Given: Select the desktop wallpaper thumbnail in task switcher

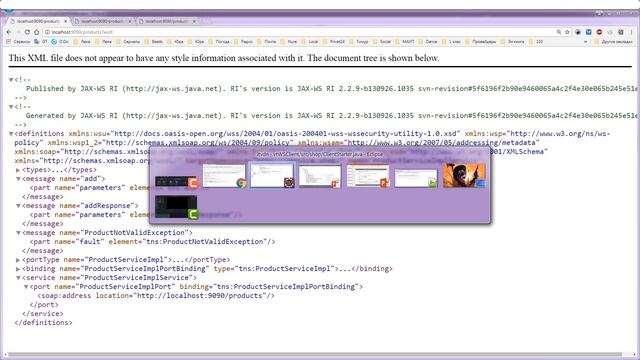Looking at the screenshot, I should pos(464,176).
